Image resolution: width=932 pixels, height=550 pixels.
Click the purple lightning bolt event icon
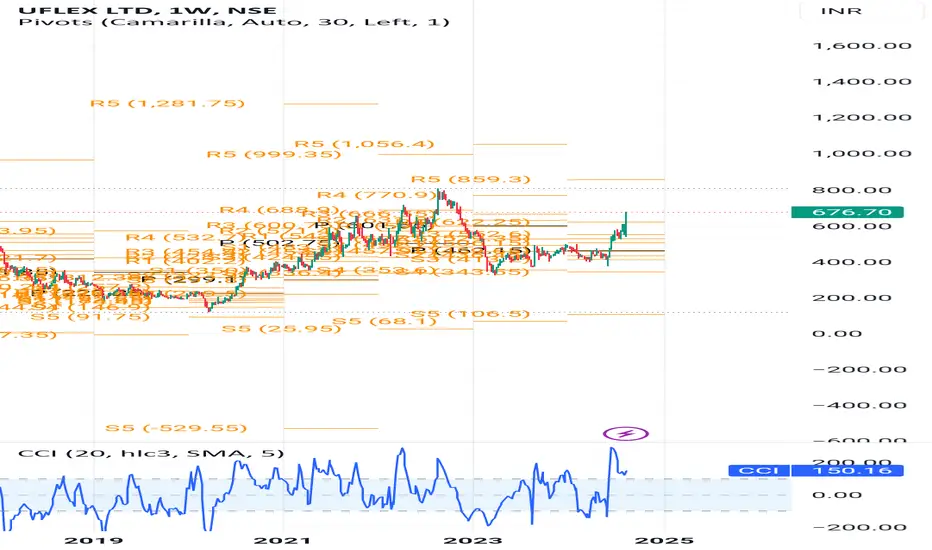click(x=625, y=433)
